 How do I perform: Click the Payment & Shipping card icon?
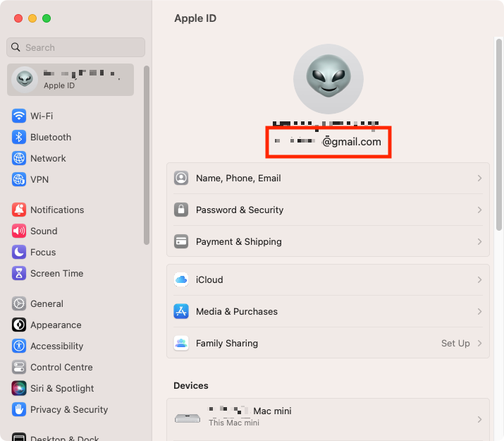click(x=181, y=241)
